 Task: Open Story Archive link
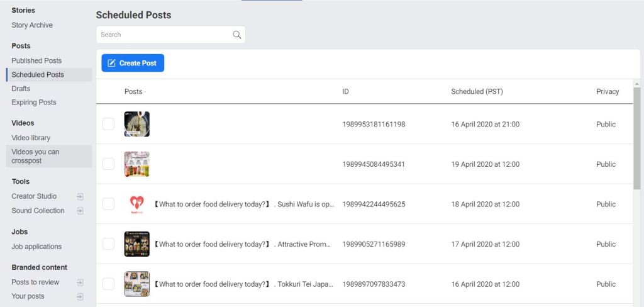coord(32,25)
